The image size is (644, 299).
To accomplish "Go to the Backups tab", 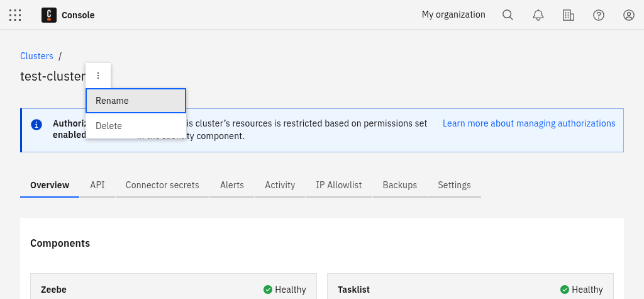I will coord(400,185).
